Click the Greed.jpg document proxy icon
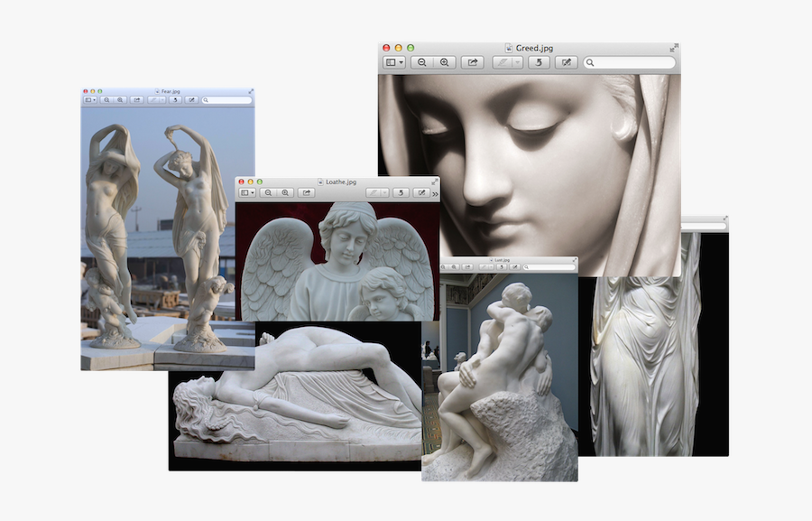The width and height of the screenshot is (812, 521). point(509,48)
